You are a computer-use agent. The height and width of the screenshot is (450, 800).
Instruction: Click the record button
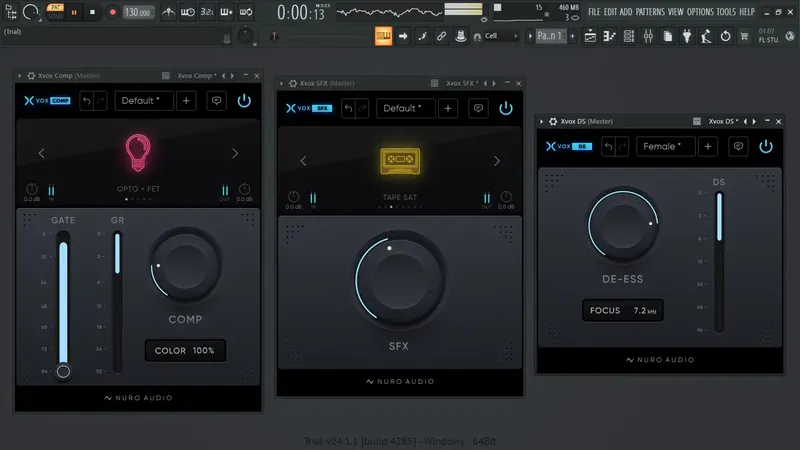[x=112, y=12]
